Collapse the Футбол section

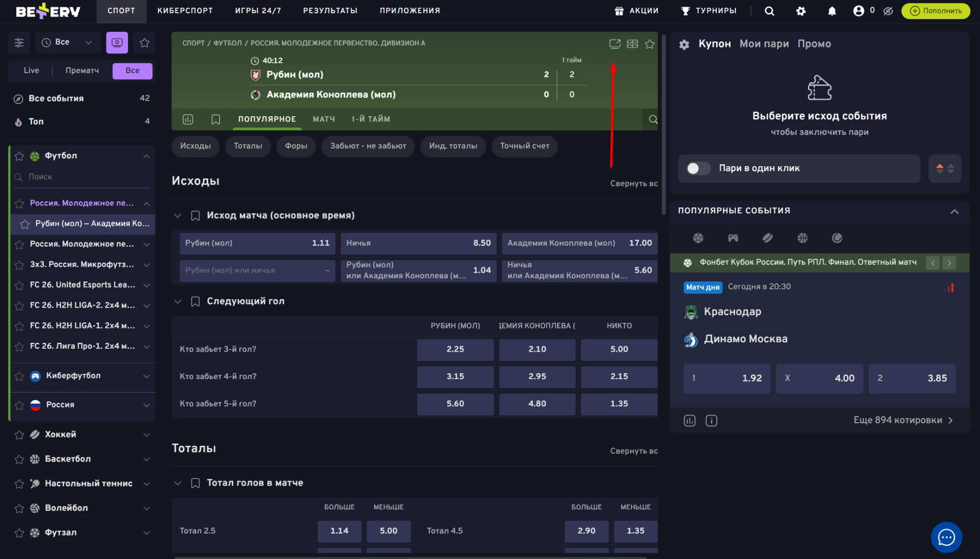pos(147,156)
